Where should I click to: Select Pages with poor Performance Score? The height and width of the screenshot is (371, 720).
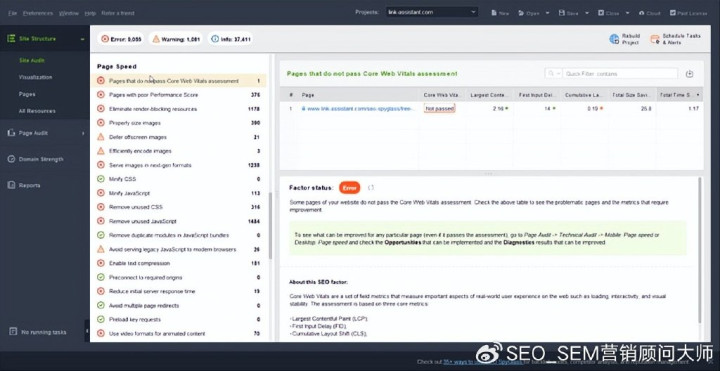pyautogui.click(x=179, y=95)
